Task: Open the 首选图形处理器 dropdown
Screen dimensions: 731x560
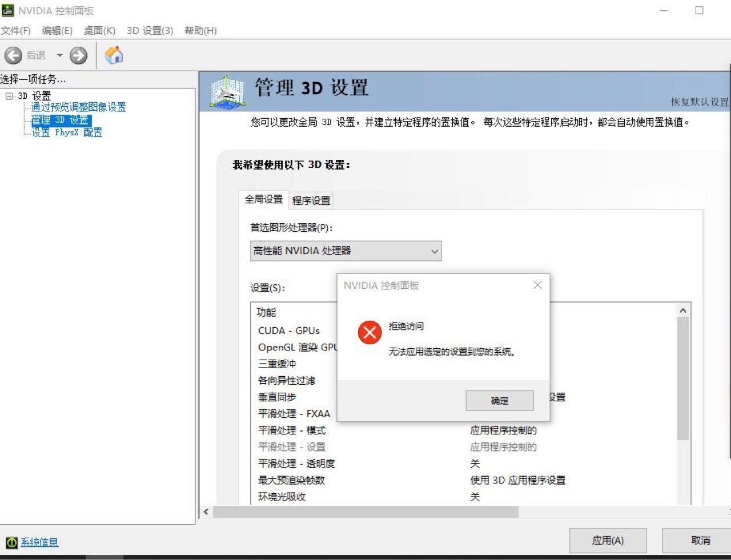Action: [x=346, y=251]
